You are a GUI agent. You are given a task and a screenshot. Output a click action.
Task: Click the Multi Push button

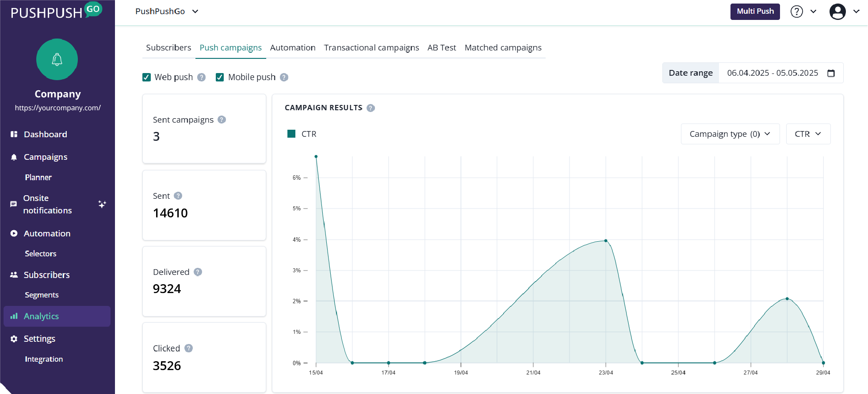pos(755,12)
